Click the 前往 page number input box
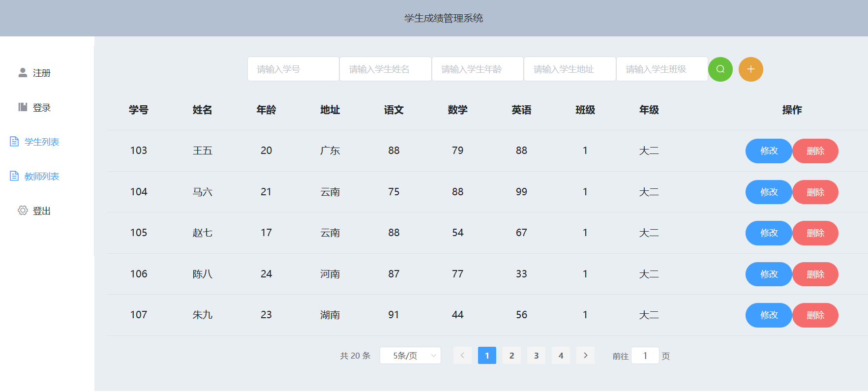868x392 pixels. tap(645, 356)
